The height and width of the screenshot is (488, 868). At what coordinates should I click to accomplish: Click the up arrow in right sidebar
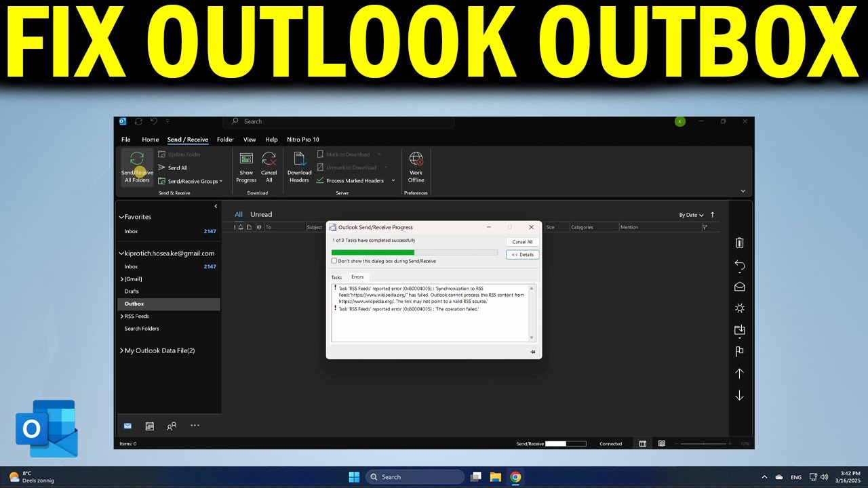tap(739, 373)
